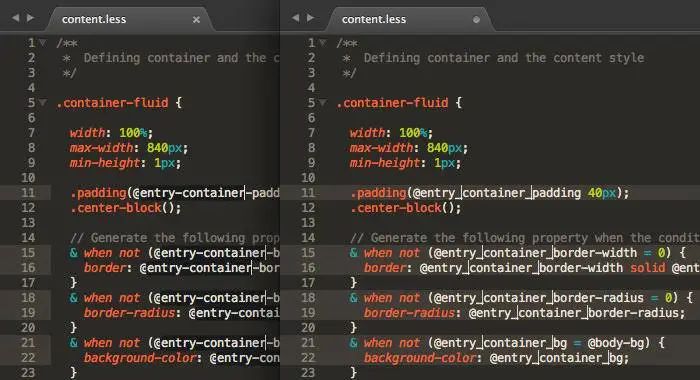
Task: Click line number 15 in the right pane gutter
Action: tap(308, 252)
